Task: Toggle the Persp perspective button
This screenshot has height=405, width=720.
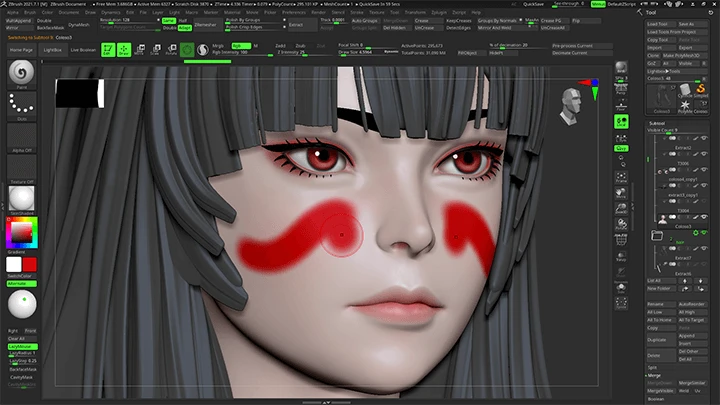Action: tap(621, 88)
